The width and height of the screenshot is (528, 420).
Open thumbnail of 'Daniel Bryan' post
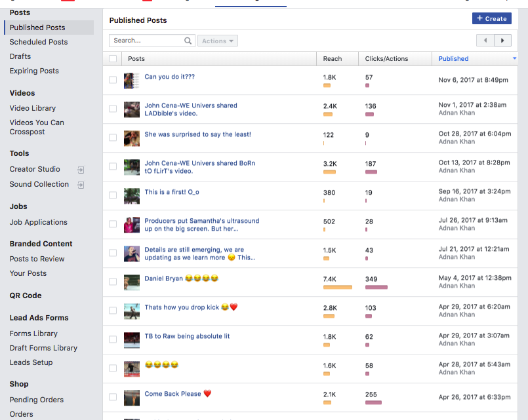pos(132,282)
